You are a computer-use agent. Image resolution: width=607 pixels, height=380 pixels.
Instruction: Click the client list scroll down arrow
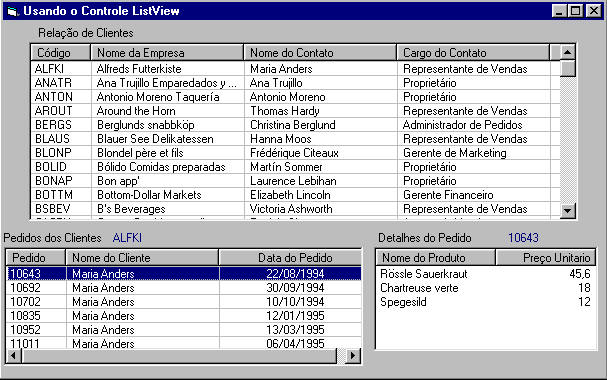pos(568,211)
